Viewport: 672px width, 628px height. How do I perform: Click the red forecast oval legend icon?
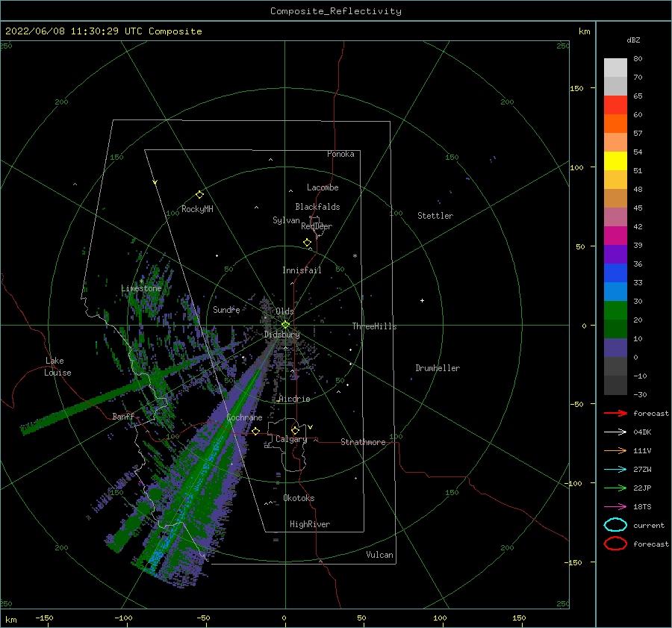(x=615, y=544)
